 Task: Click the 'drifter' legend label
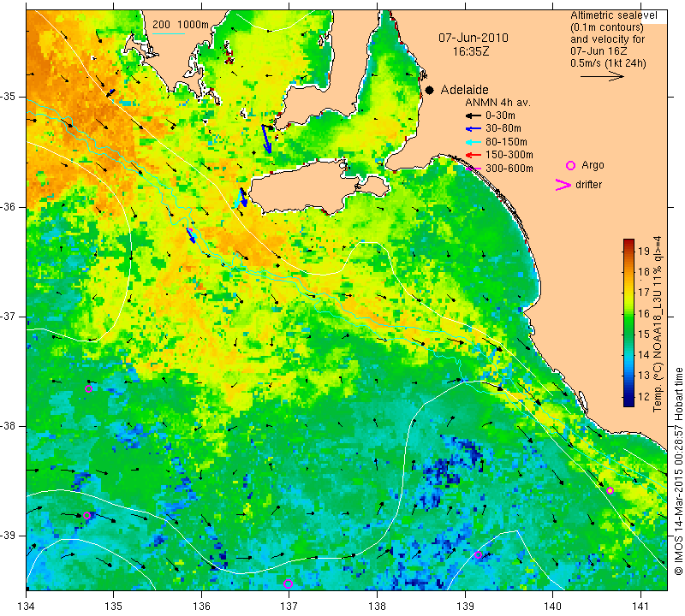[588, 185]
